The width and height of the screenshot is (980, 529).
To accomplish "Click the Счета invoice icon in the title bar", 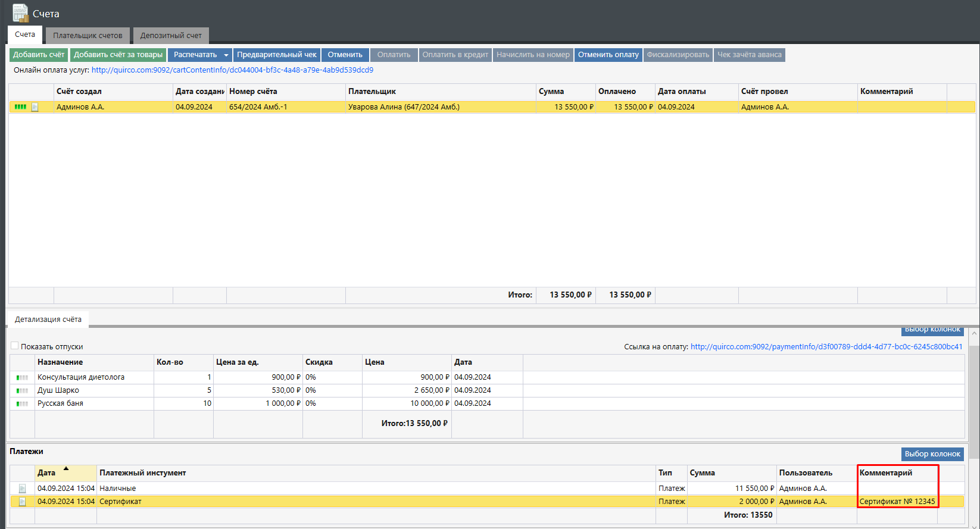I will [x=20, y=13].
